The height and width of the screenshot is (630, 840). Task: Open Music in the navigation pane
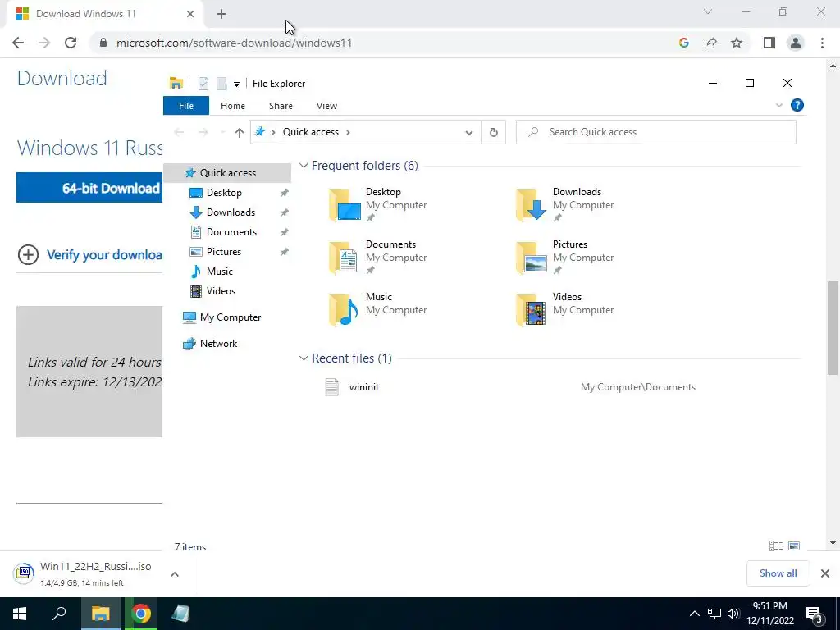click(219, 272)
